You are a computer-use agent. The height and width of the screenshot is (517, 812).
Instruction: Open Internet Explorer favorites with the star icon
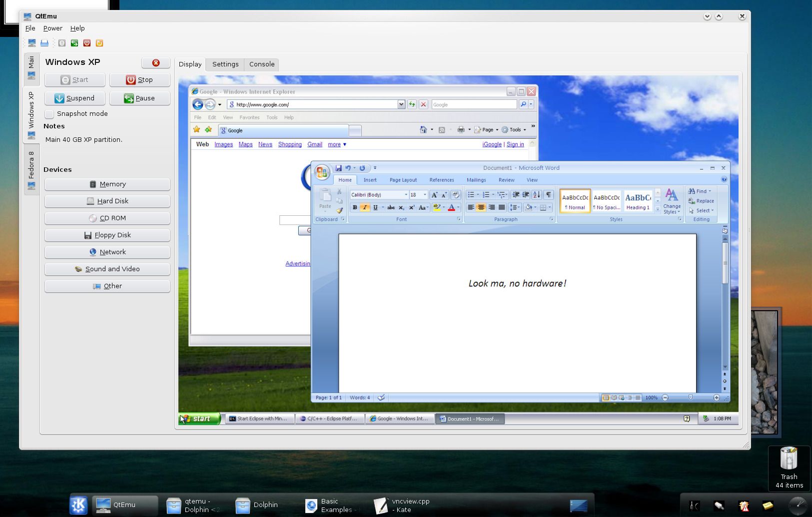click(196, 129)
